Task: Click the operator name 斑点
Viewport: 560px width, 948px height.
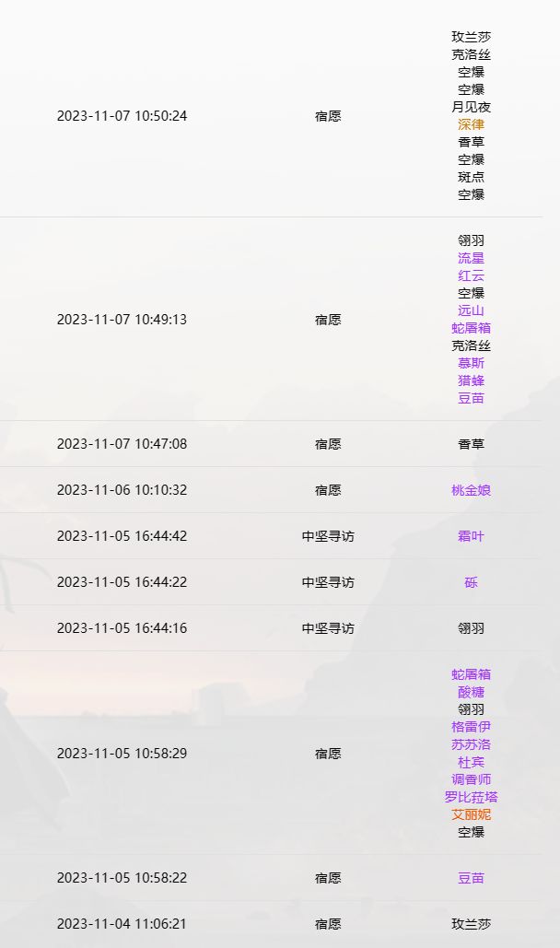Action: point(471,177)
